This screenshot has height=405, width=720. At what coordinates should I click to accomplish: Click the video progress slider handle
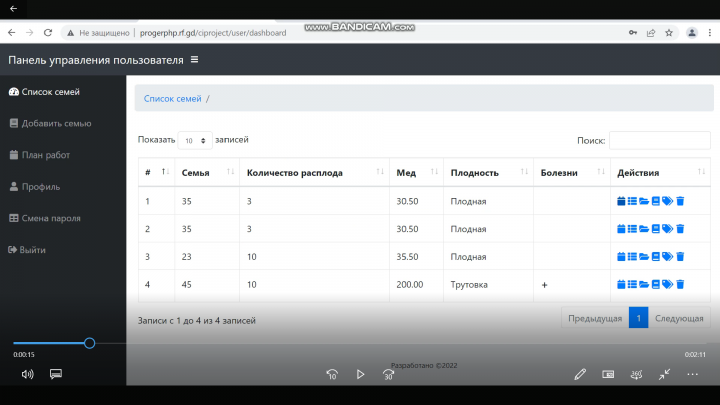[x=90, y=343]
